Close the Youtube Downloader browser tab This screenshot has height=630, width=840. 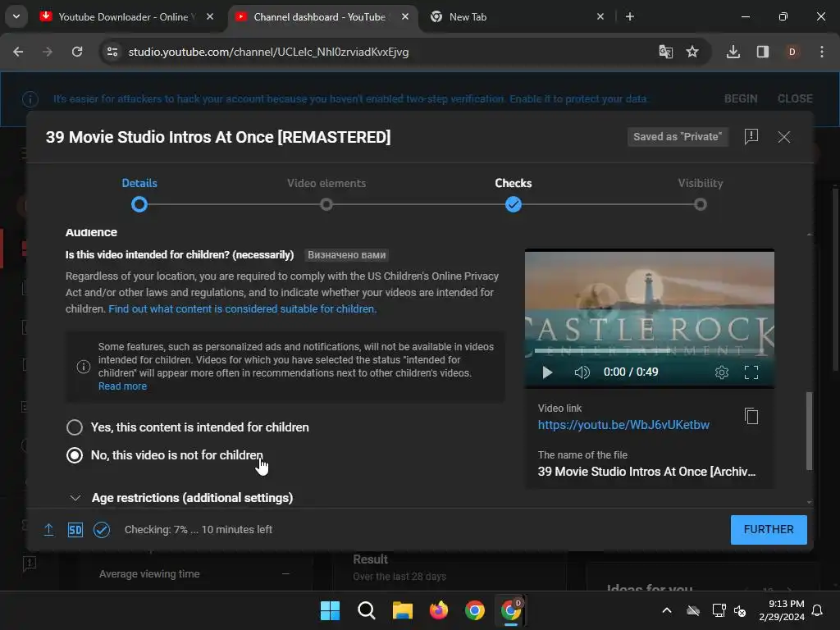pyautogui.click(x=210, y=16)
